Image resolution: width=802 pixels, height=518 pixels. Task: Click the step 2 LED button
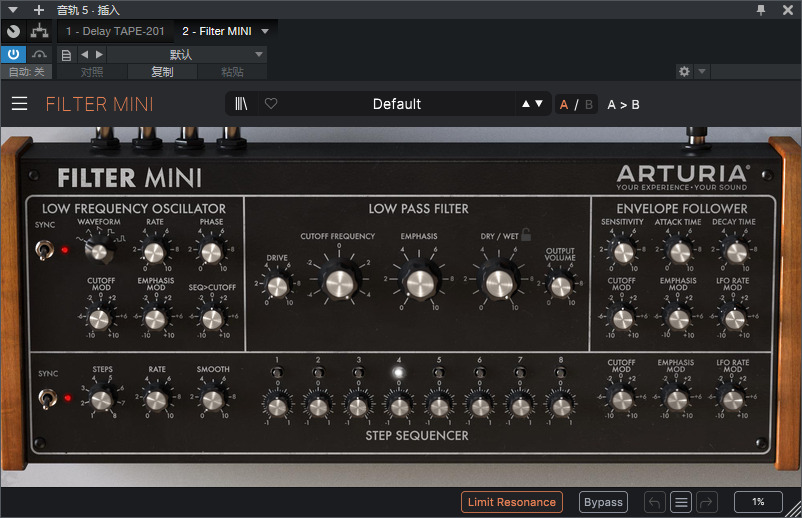point(318,372)
